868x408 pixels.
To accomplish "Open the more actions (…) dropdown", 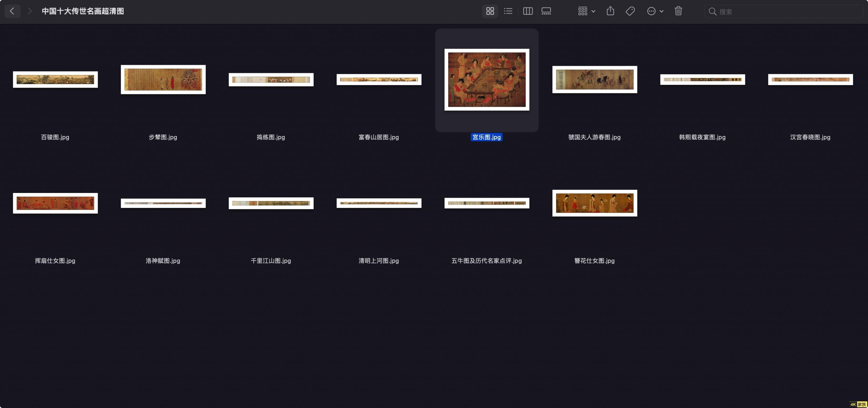I will pyautogui.click(x=652, y=11).
